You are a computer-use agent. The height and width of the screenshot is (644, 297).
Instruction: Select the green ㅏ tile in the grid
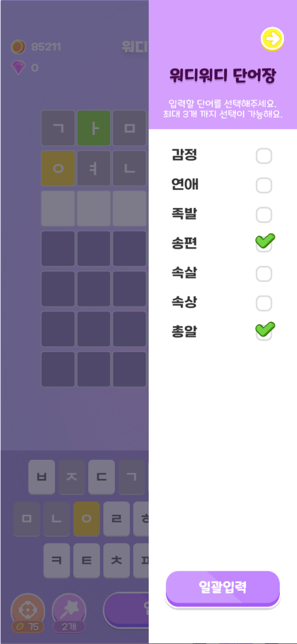(94, 128)
